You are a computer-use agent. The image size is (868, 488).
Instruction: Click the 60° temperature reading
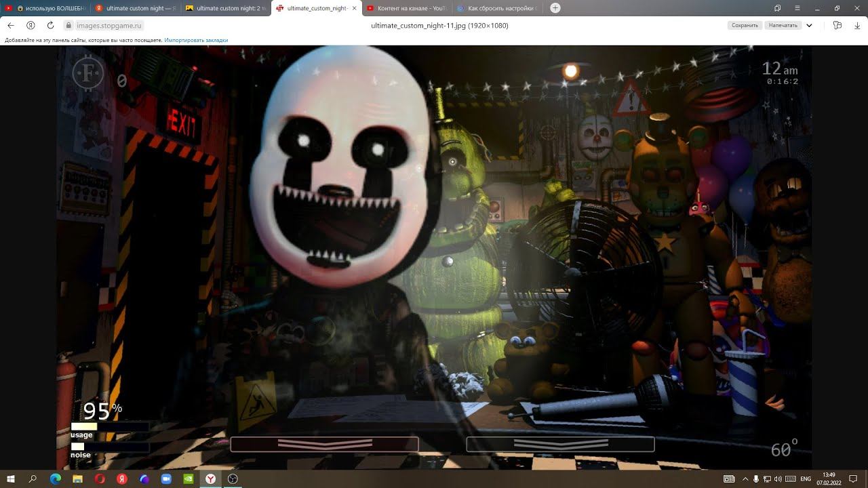[785, 449]
